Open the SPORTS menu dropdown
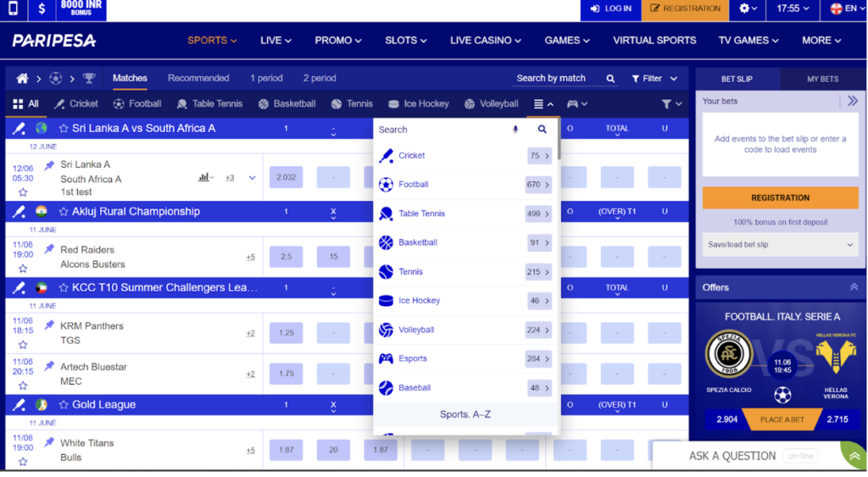The image size is (868, 477). [212, 41]
